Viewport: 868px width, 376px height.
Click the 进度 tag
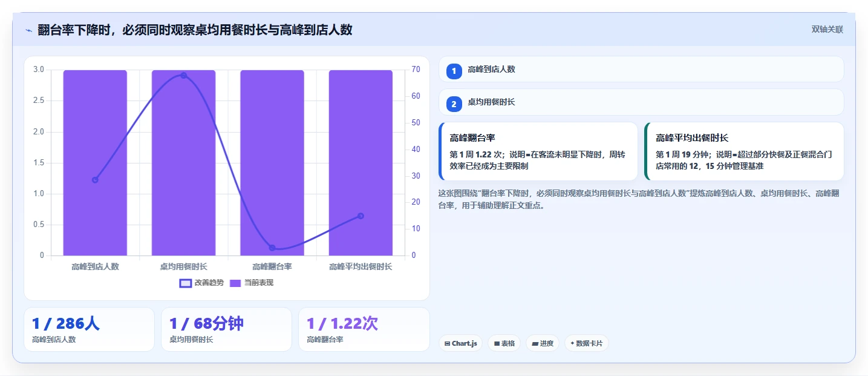coord(543,343)
